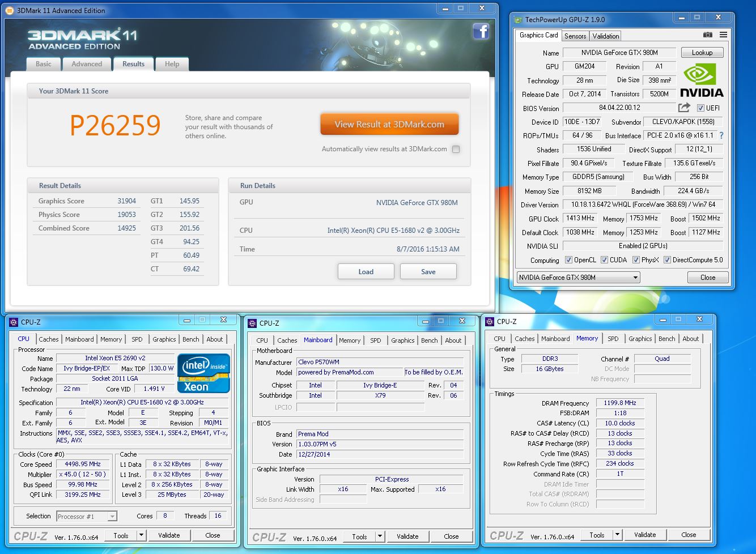Open the GPU selection dropdown in GPU-Z

tap(579, 278)
